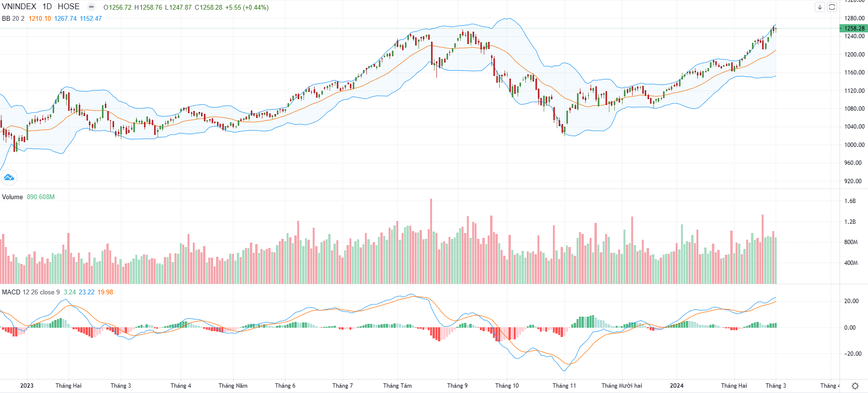Click the down-arrow snapshot button
This screenshot has width=868, height=393.
click(x=820, y=7)
